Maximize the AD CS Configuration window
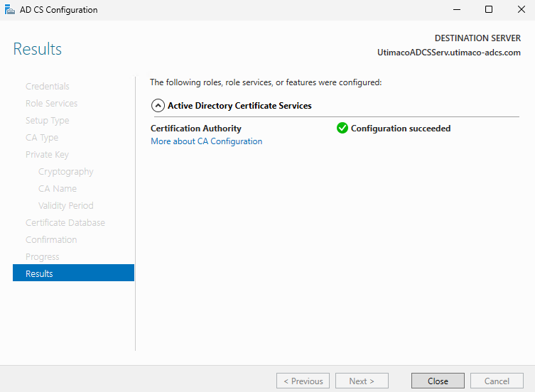This screenshot has width=535, height=392. point(489,10)
